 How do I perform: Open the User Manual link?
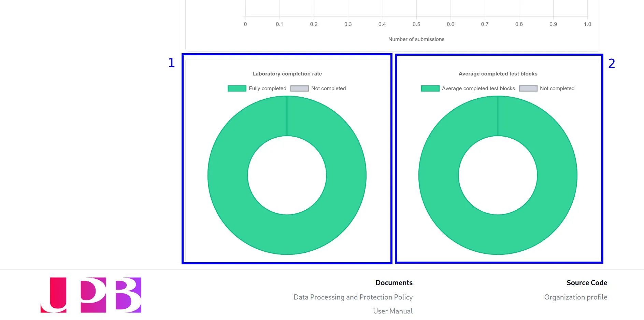[x=393, y=311]
